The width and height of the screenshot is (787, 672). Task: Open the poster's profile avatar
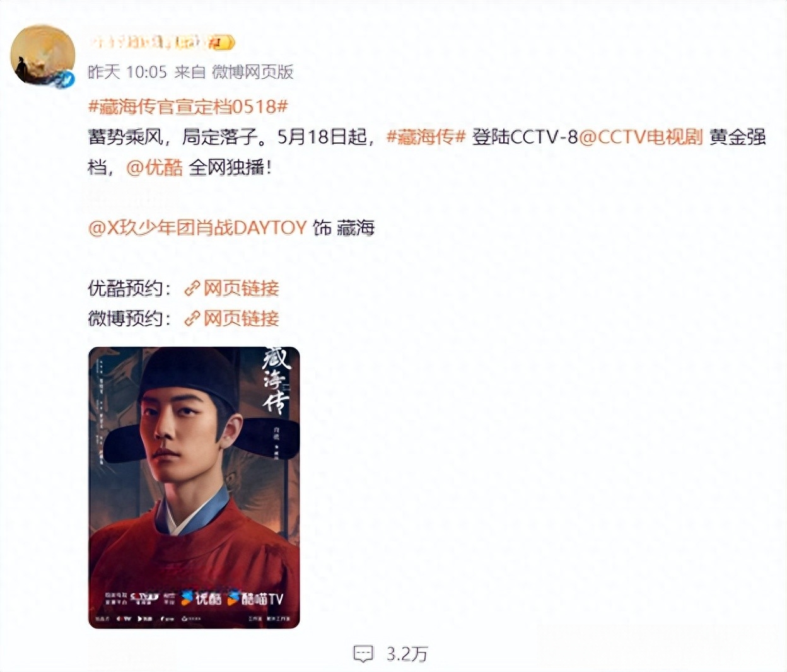click(42, 55)
